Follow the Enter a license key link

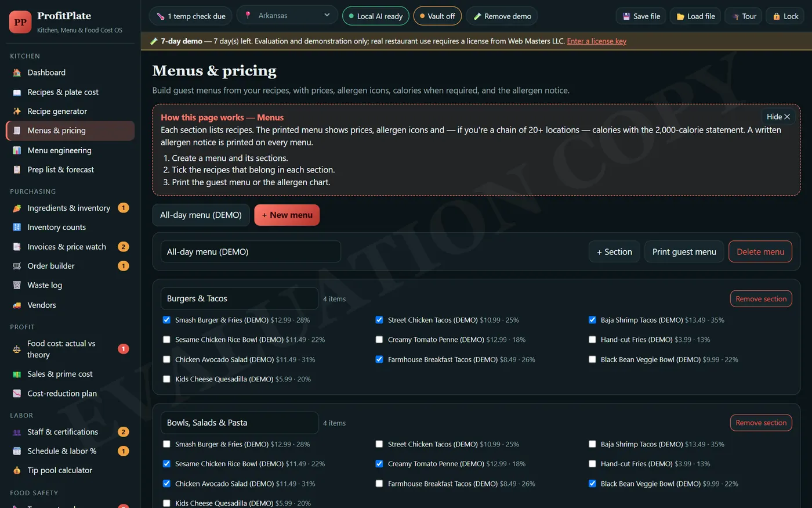tap(596, 41)
